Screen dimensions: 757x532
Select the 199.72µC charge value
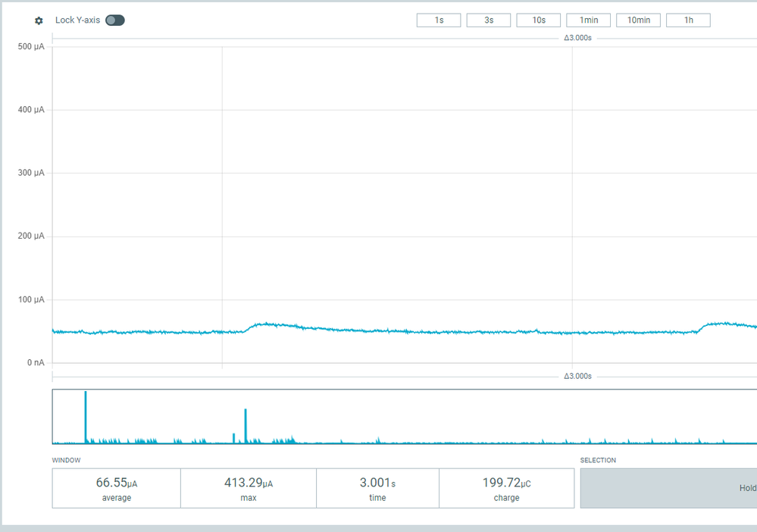coord(506,483)
